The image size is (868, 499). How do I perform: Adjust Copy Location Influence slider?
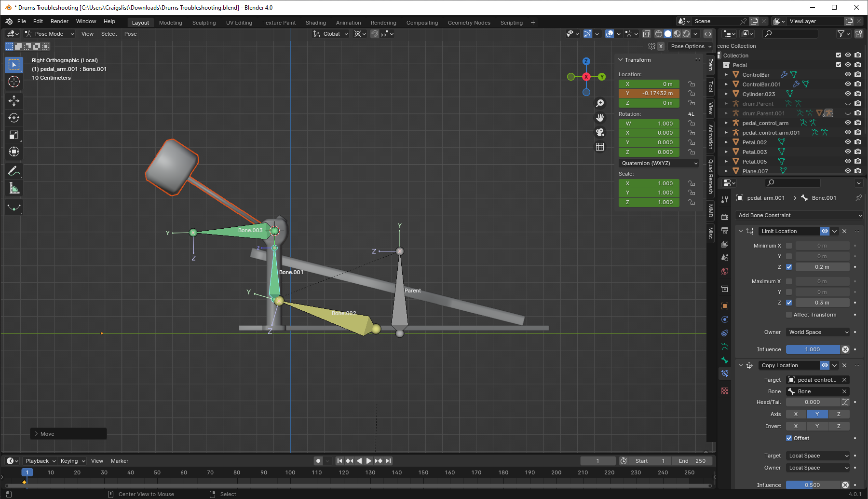[x=813, y=485]
